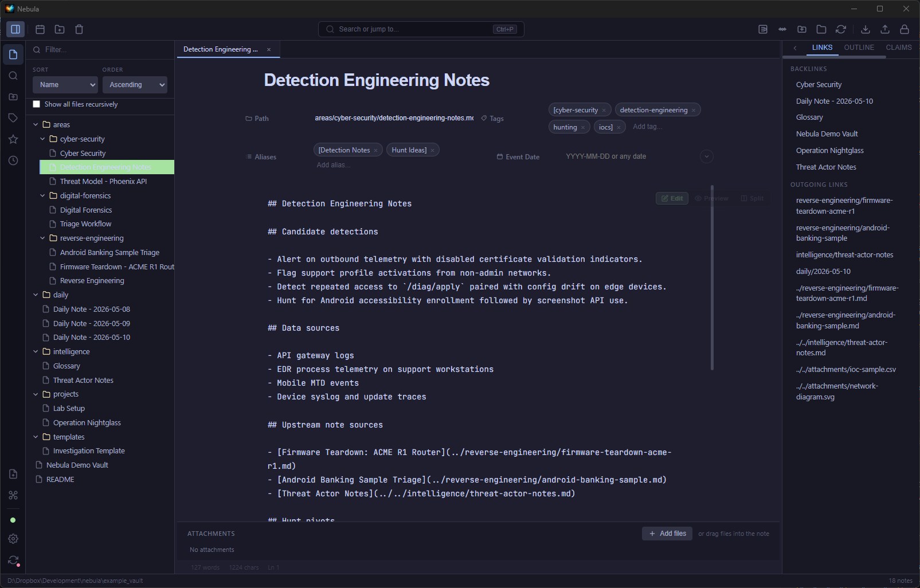Click the lock vault icon
The height and width of the screenshot is (588, 920).
click(x=905, y=29)
